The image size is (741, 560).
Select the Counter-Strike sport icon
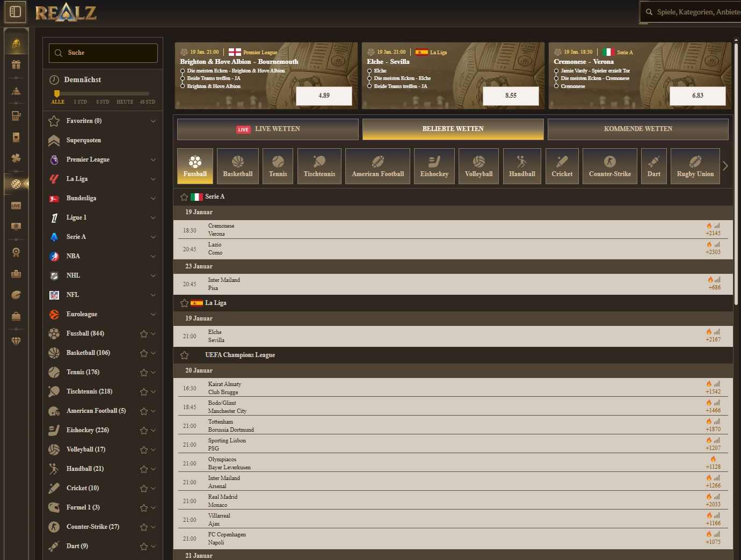[x=609, y=166]
